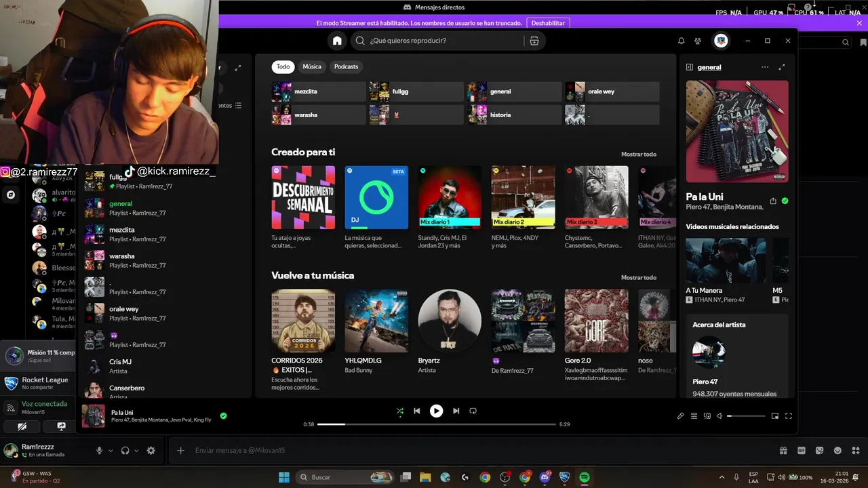Open Discord Discover compass icon

pyautogui.click(x=11, y=195)
